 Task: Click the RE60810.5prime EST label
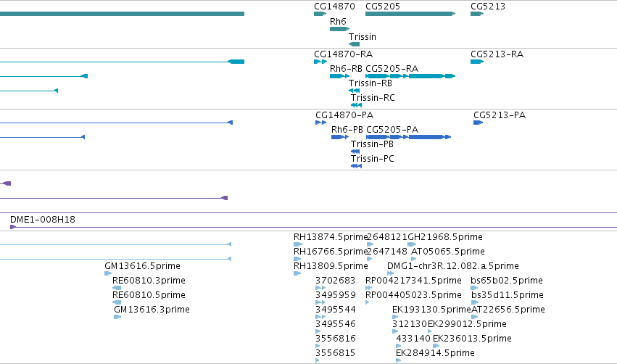(149, 295)
